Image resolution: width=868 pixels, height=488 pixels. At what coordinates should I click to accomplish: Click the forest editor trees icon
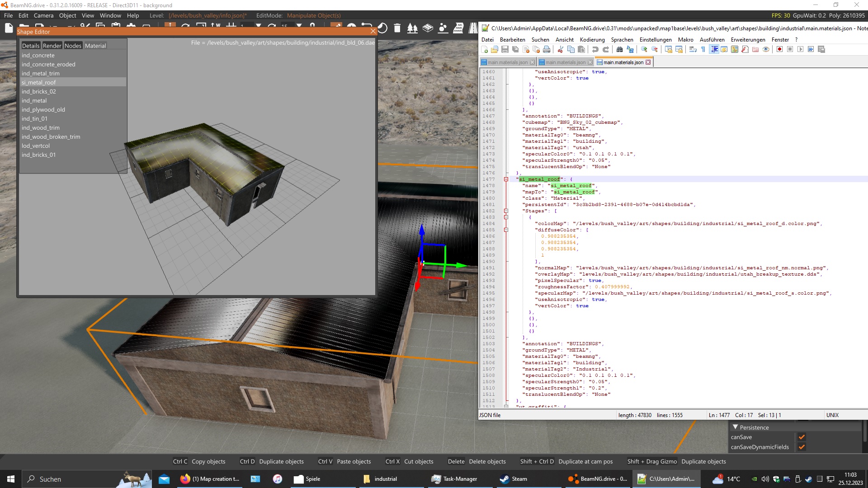click(412, 28)
